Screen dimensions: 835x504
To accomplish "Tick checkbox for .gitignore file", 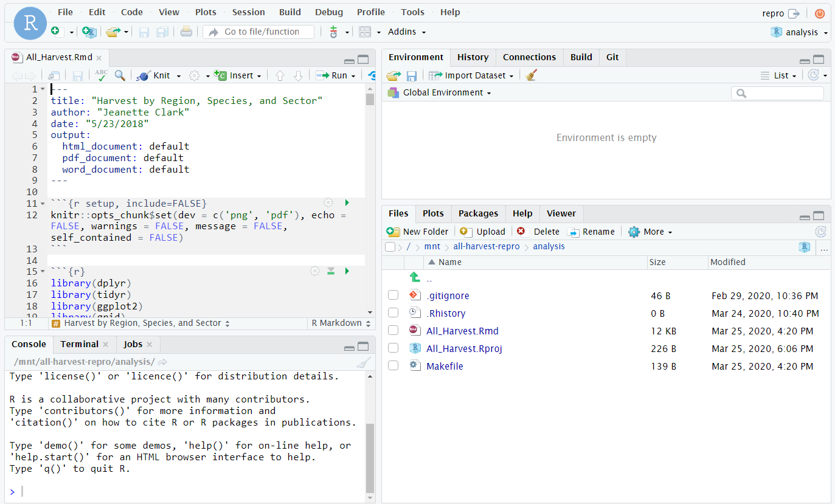I will coord(393,295).
